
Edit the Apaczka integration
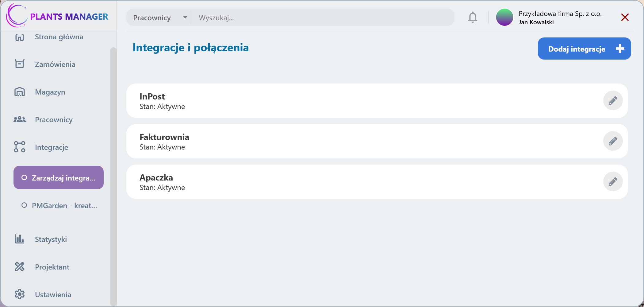612,181
